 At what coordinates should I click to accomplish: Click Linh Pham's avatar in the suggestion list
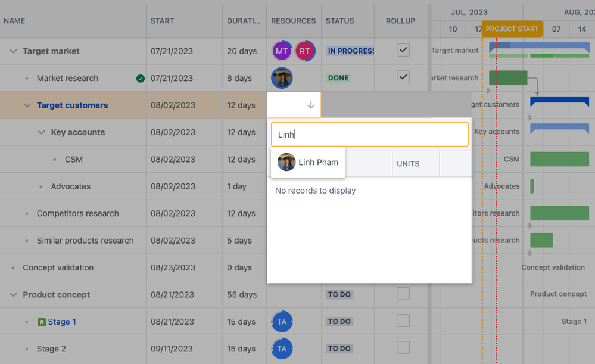[x=286, y=162]
